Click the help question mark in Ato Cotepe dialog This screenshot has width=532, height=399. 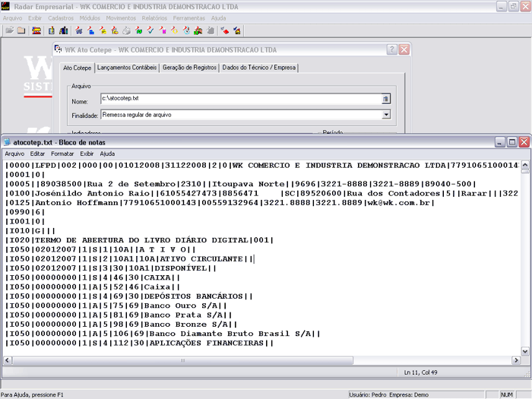(x=391, y=49)
